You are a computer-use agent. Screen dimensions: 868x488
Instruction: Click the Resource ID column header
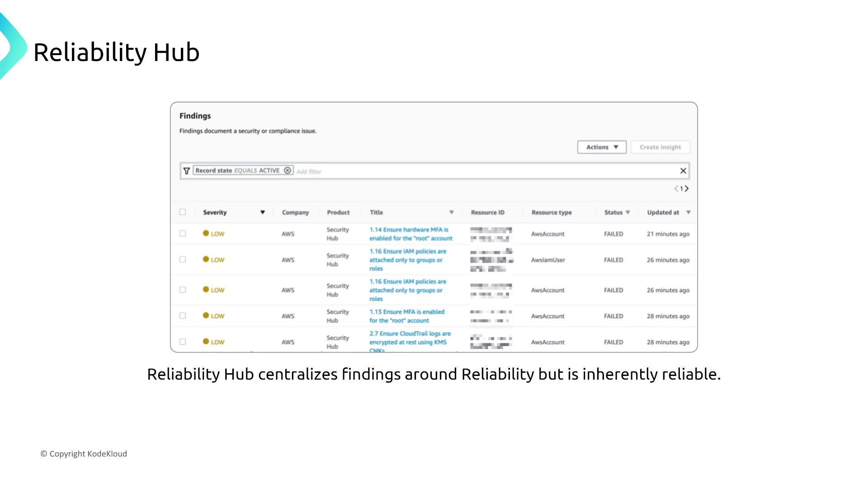(x=487, y=212)
